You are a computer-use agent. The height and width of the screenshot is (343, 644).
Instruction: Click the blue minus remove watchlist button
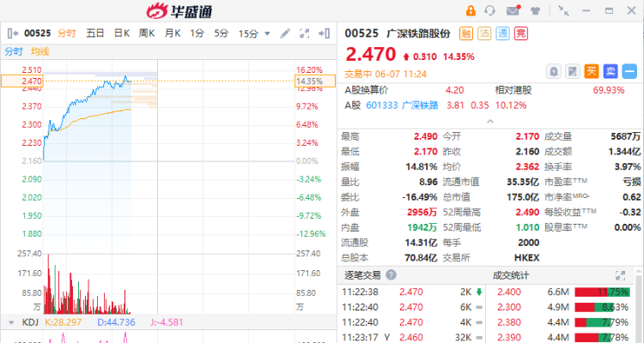pyautogui.click(x=629, y=71)
